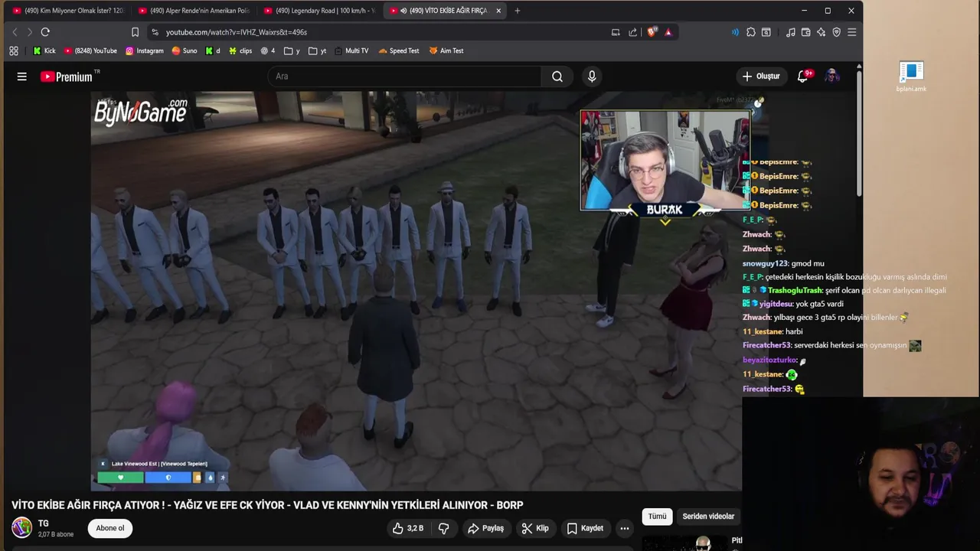Close the VİTO EKİBE AĞIR FIRÇA tab
This screenshot has height=551, width=980.
[498, 11]
